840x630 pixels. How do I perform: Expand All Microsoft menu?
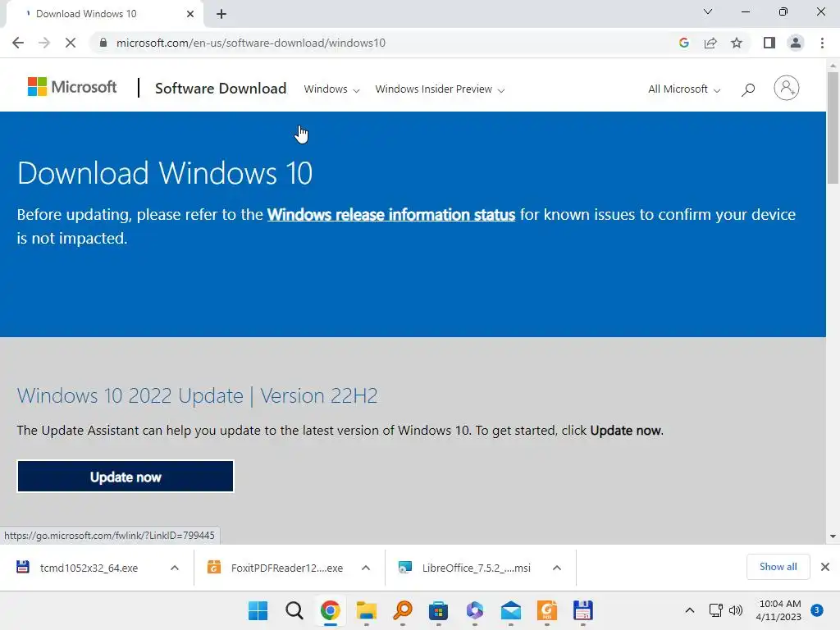point(684,89)
